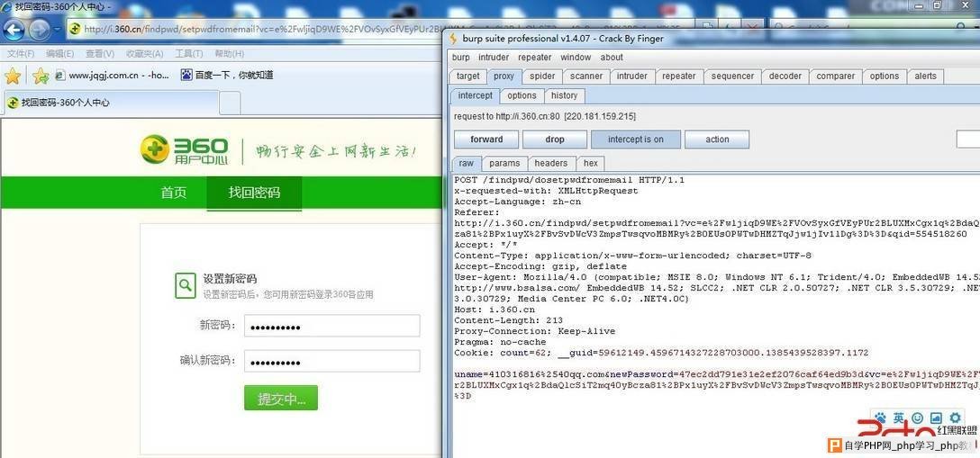Image resolution: width=980 pixels, height=458 pixels.
Task: Open the IME emoji smiley icon
Action: point(918,418)
